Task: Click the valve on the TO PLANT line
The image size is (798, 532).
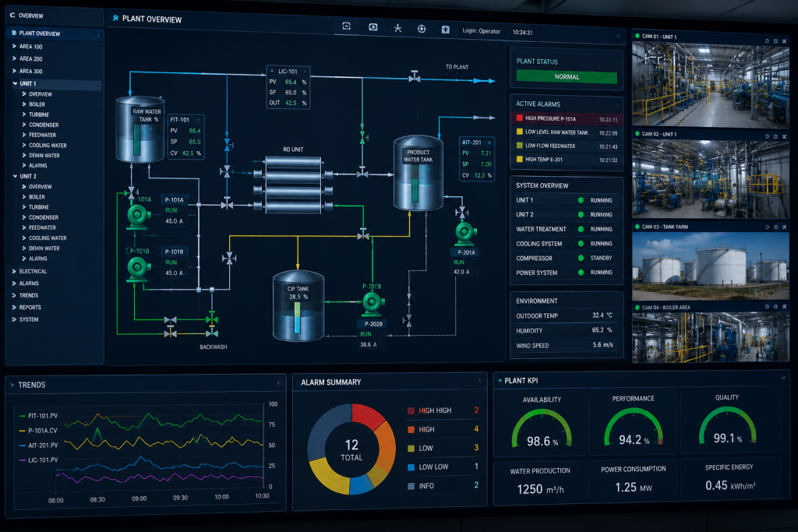Action: tap(415, 77)
